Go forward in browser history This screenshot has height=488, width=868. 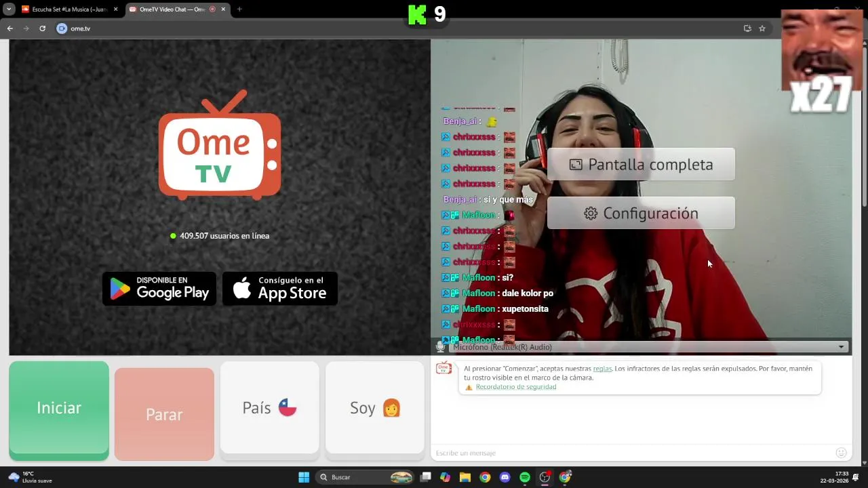26,28
